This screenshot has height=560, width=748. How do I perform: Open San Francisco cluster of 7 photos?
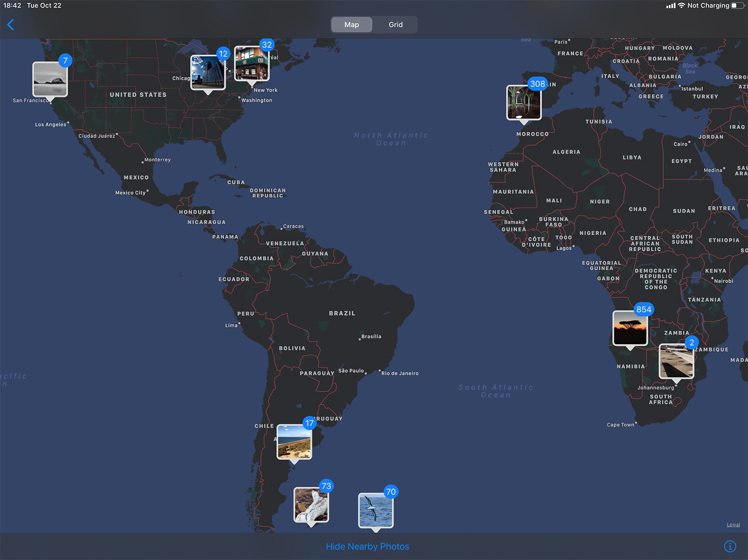50,79
